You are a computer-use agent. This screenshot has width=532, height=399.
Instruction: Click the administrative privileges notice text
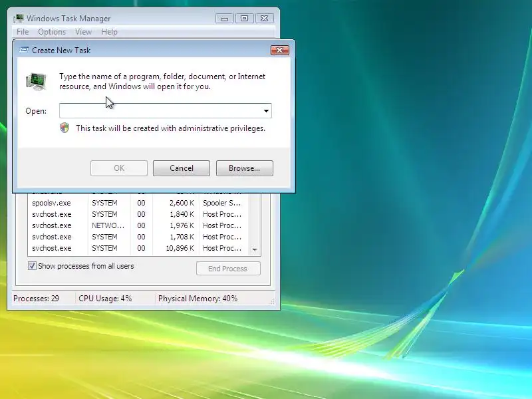click(x=170, y=128)
